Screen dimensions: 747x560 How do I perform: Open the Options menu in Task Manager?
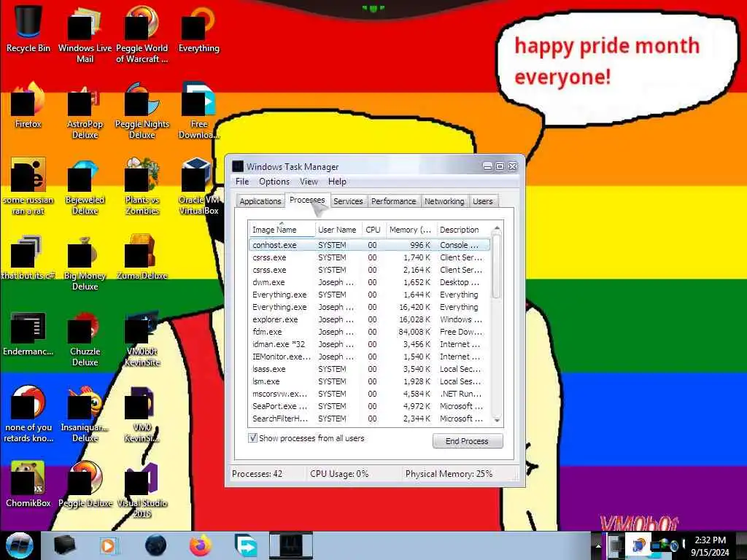pyautogui.click(x=274, y=182)
